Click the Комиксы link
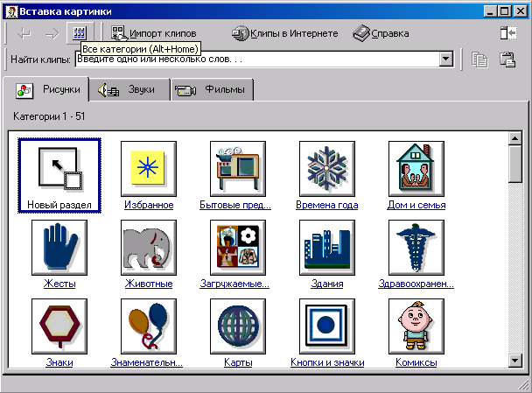532x393 pixels. (x=416, y=362)
